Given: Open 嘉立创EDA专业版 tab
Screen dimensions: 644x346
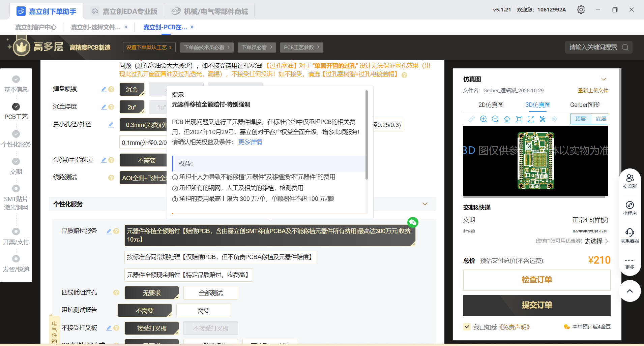Looking at the screenshot, I should tap(123, 11).
